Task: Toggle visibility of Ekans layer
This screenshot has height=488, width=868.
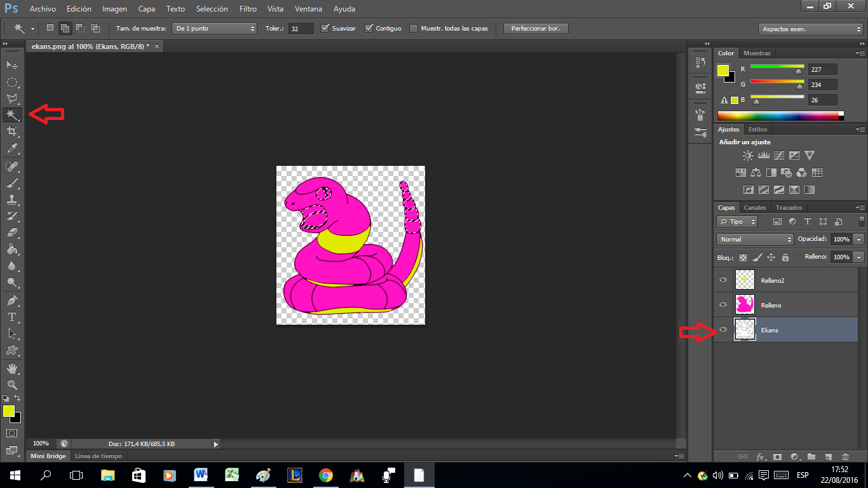Action: (722, 329)
